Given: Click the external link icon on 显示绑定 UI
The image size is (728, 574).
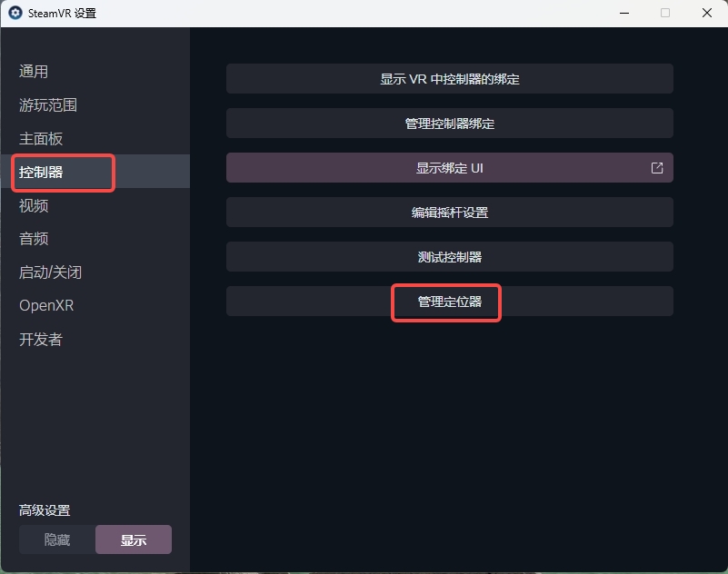Looking at the screenshot, I should tap(657, 168).
